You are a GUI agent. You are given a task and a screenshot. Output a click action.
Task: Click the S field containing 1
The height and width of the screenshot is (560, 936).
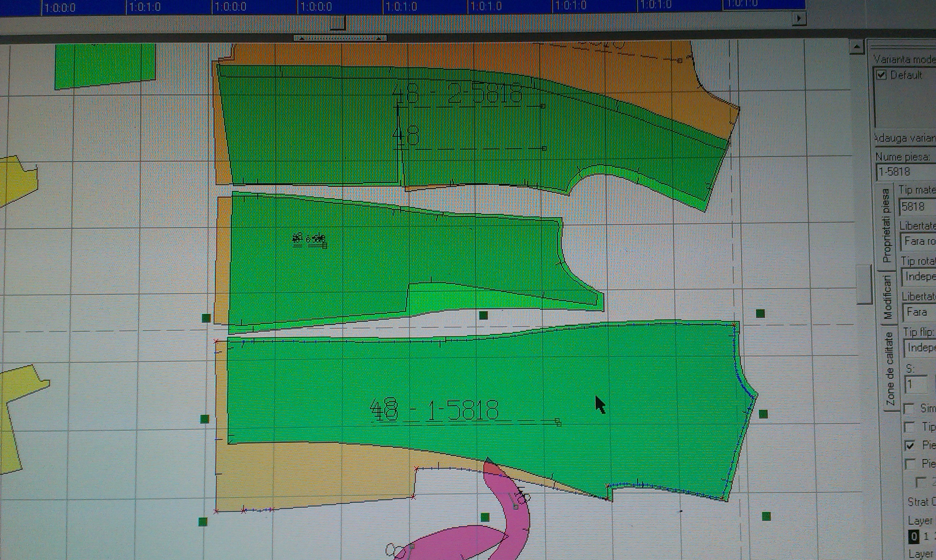point(916,385)
